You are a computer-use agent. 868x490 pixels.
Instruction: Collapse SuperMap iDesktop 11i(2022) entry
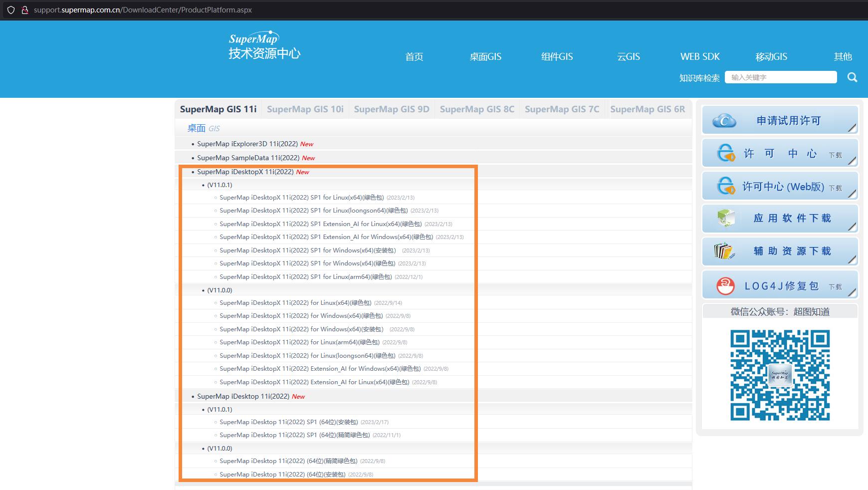coord(243,396)
